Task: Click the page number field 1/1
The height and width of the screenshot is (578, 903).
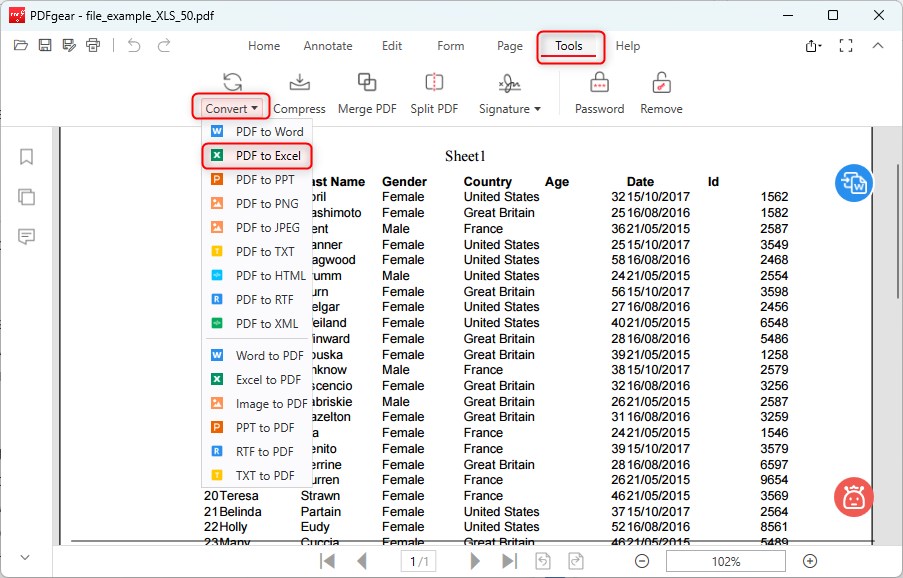Action: click(x=419, y=561)
